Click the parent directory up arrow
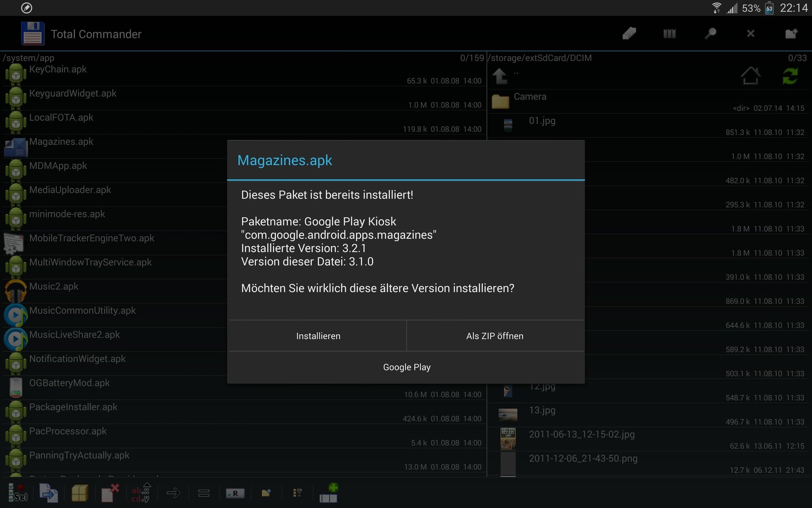Viewport: 812px width, 508px height. 500,76
